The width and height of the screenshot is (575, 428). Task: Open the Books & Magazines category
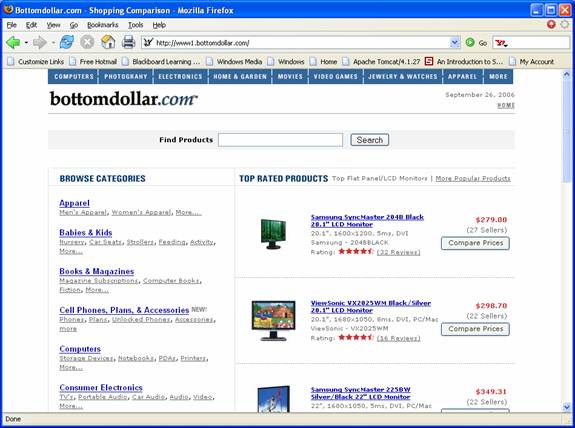pos(97,271)
